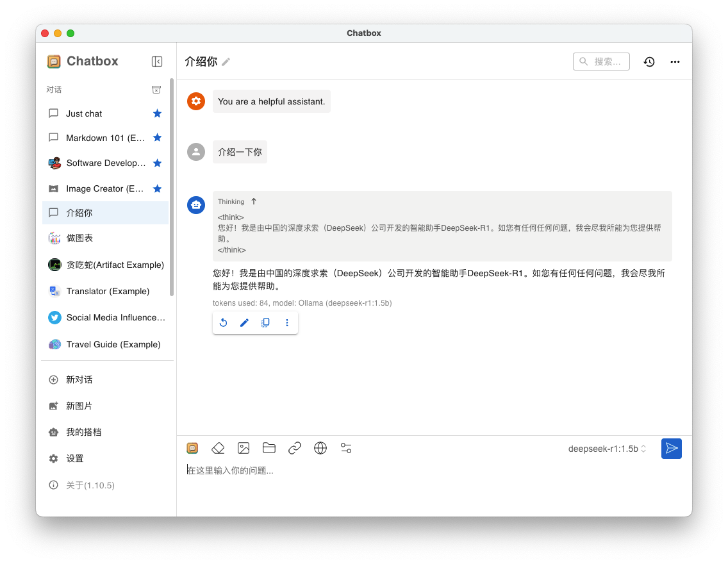Open the Software Developer conversation
Image resolution: width=728 pixels, height=564 pixels.
[105, 163]
